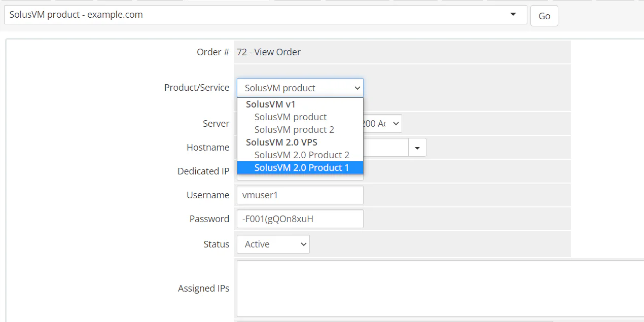Image resolution: width=644 pixels, height=322 pixels.
Task: Click the dropdown arrow beside the Hostname field
Action: (418, 147)
